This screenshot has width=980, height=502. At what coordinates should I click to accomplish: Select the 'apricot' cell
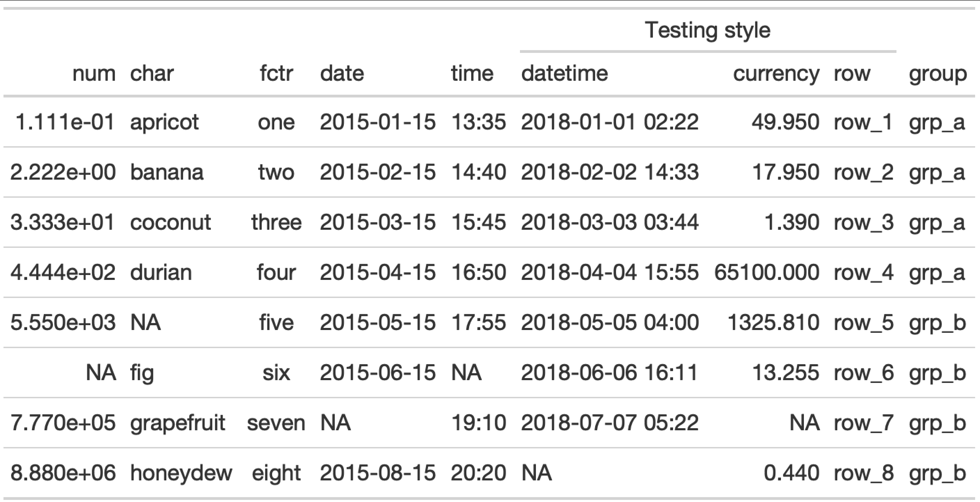pos(164,122)
